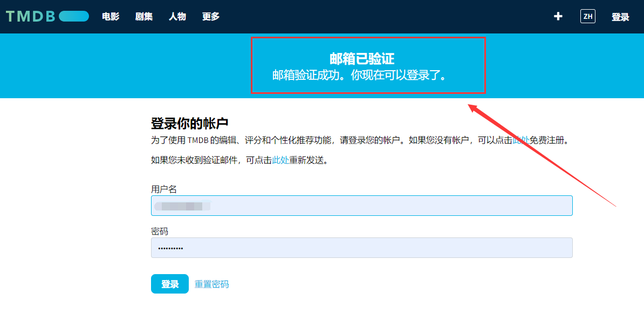Expand the 更多 menu

coord(211,17)
